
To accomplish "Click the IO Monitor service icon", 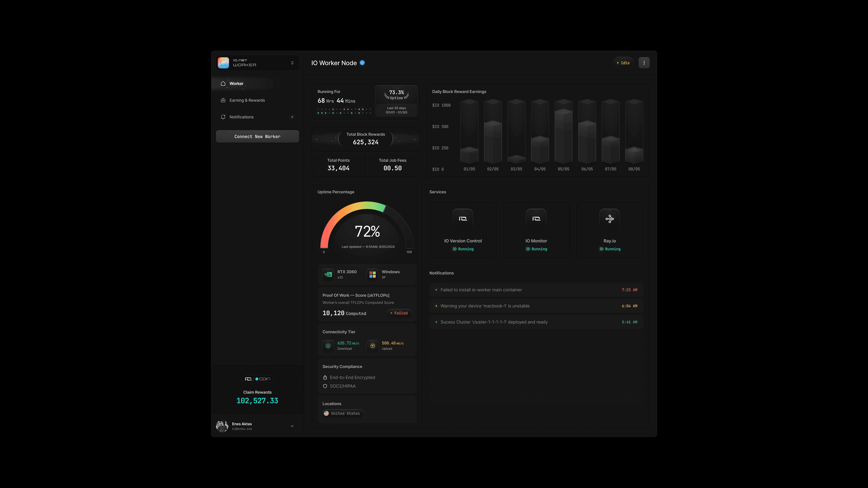I will (536, 219).
